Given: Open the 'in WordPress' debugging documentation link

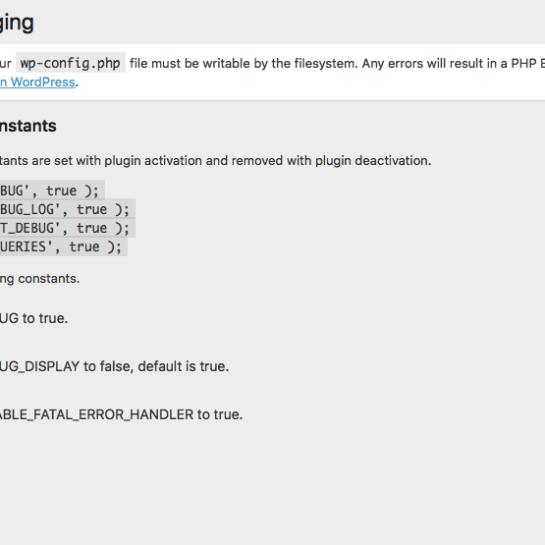Looking at the screenshot, I should (38, 82).
